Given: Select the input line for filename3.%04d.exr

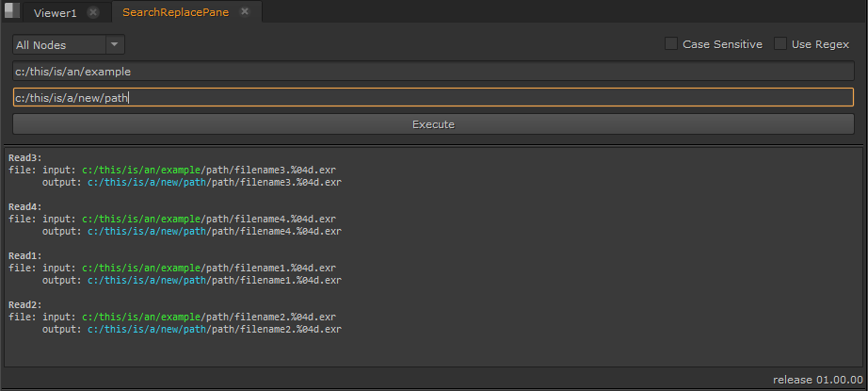Looking at the screenshot, I should (x=172, y=170).
